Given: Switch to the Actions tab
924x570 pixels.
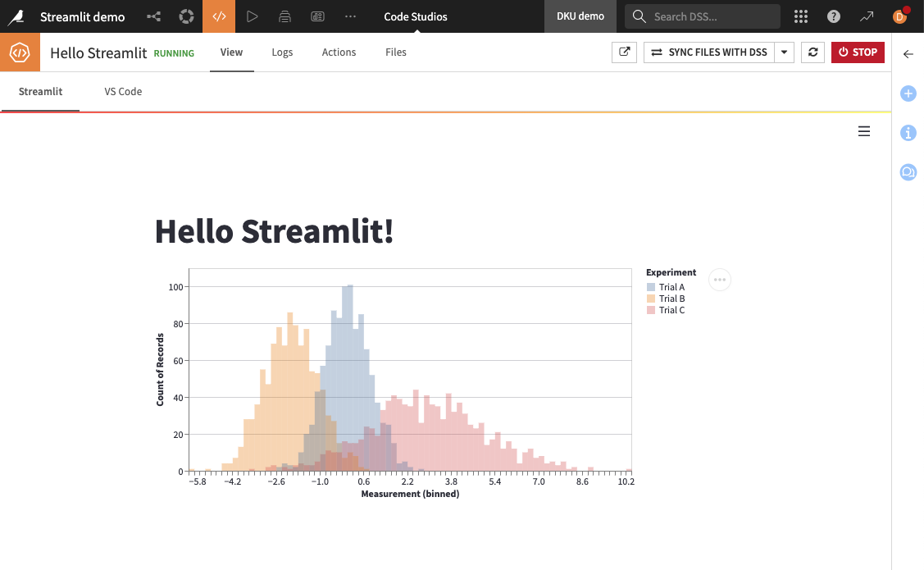Looking at the screenshot, I should pos(339,52).
